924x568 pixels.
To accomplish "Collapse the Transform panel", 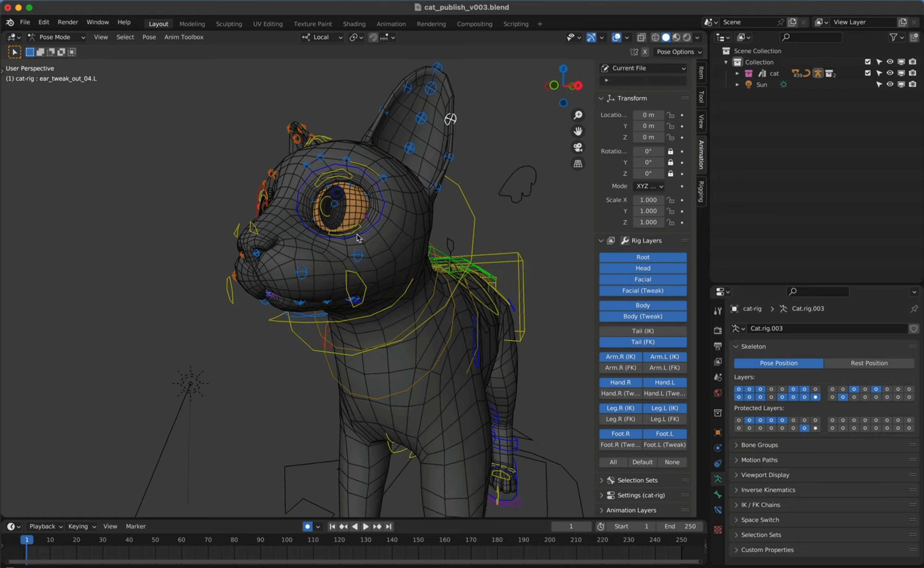I will (x=601, y=98).
